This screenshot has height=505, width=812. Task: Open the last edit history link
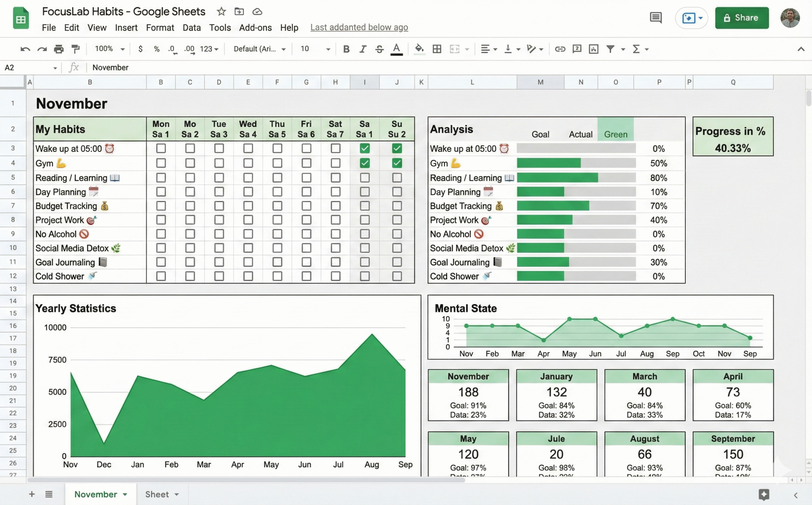click(x=359, y=27)
